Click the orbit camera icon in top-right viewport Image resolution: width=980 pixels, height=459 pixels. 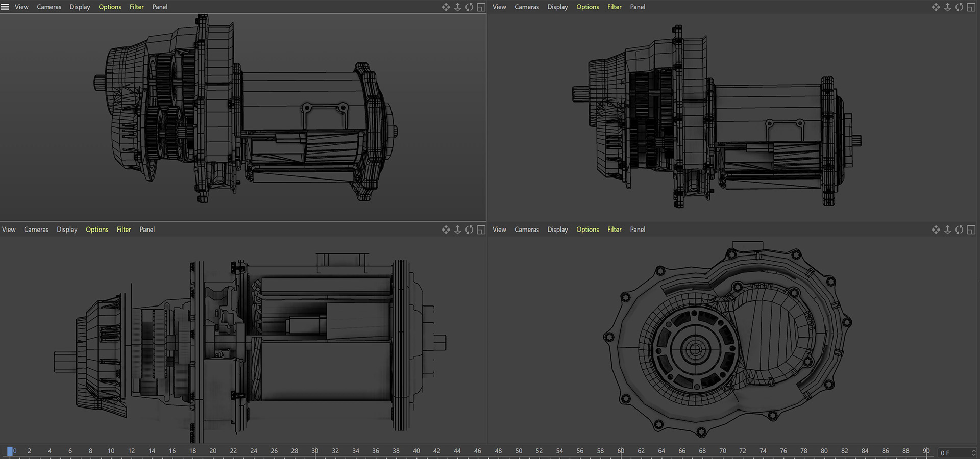959,7
